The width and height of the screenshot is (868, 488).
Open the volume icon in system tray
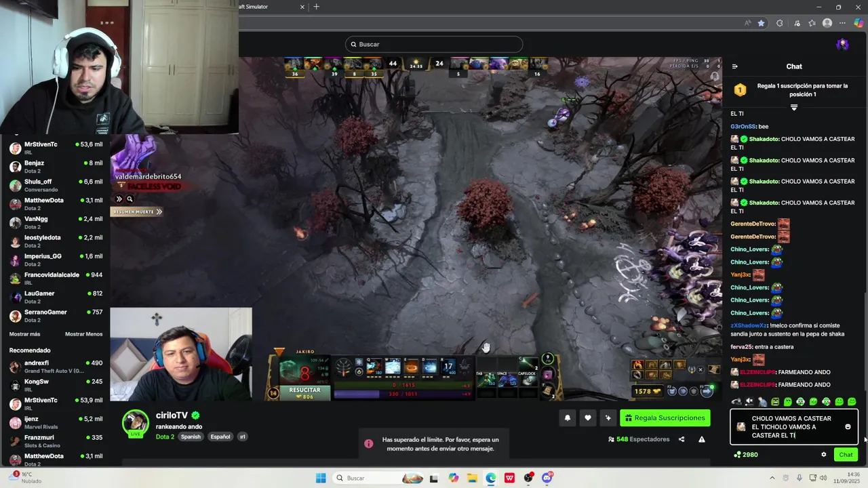tap(823, 478)
